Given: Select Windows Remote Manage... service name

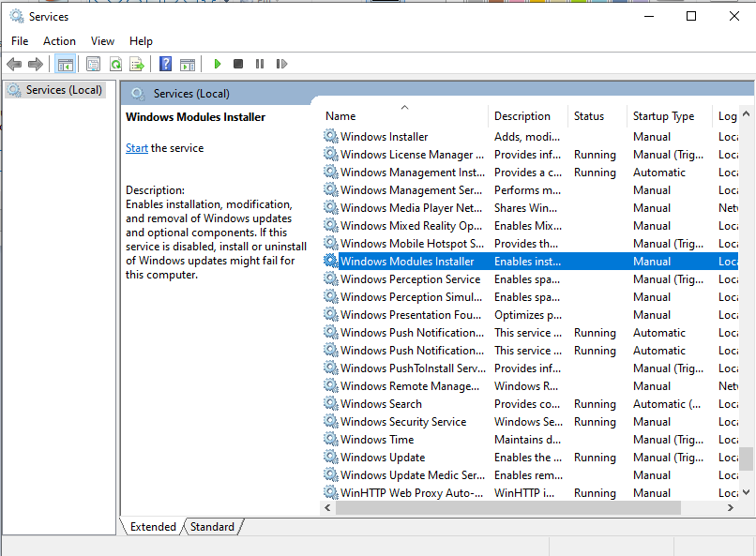Looking at the screenshot, I should point(410,386).
